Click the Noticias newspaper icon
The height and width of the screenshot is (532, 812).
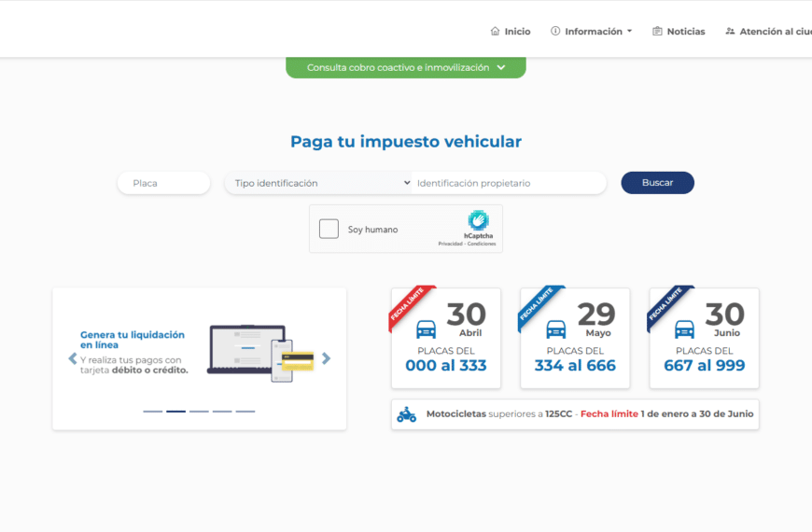pos(657,31)
